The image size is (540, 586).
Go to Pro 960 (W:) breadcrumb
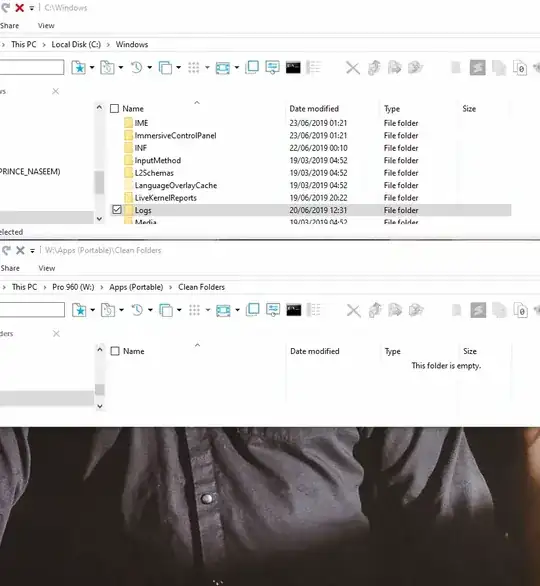click(73, 287)
